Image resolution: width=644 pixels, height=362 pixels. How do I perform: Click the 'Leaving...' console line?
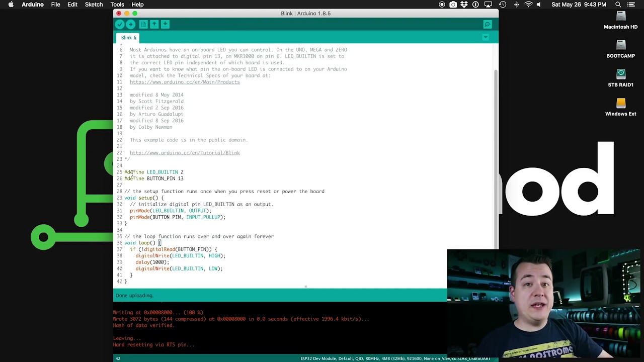[127, 338]
